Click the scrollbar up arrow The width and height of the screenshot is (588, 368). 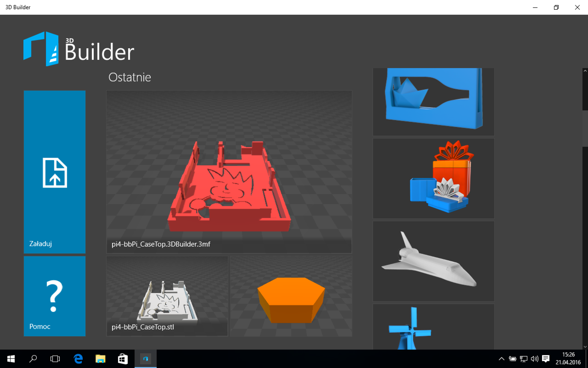pos(585,71)
